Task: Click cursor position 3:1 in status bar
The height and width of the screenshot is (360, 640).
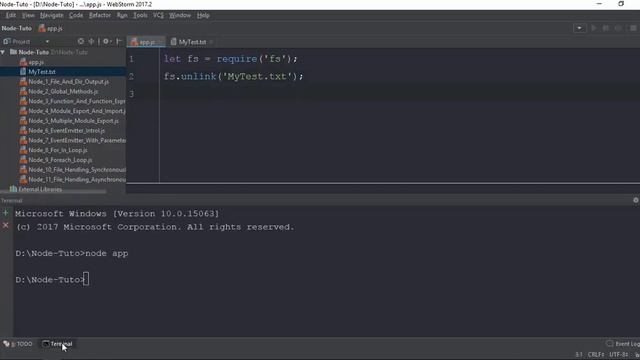Action: point(579,354)
